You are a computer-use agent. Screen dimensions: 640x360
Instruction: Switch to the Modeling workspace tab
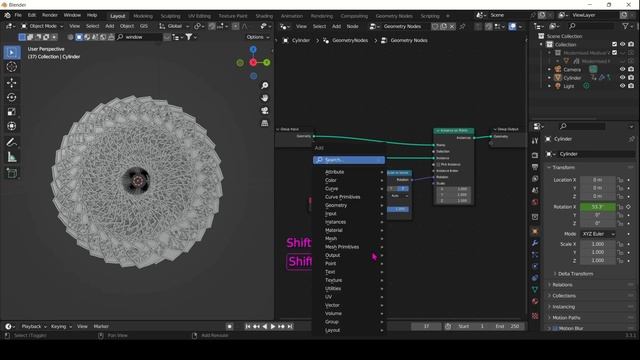(x=143, y=16)
